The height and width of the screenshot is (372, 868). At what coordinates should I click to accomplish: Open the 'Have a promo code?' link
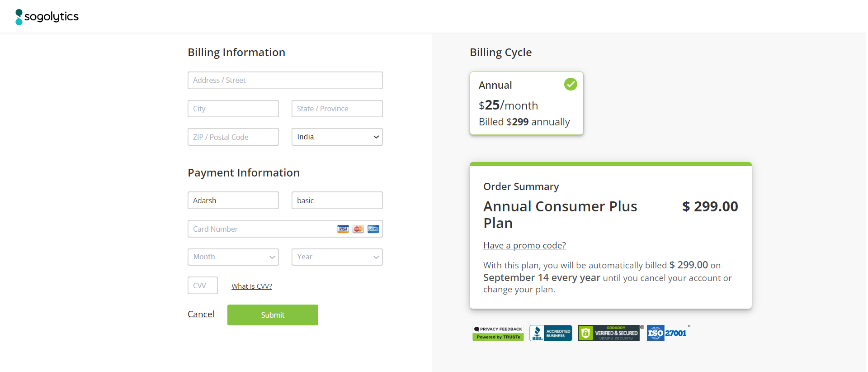pos(524,245)
